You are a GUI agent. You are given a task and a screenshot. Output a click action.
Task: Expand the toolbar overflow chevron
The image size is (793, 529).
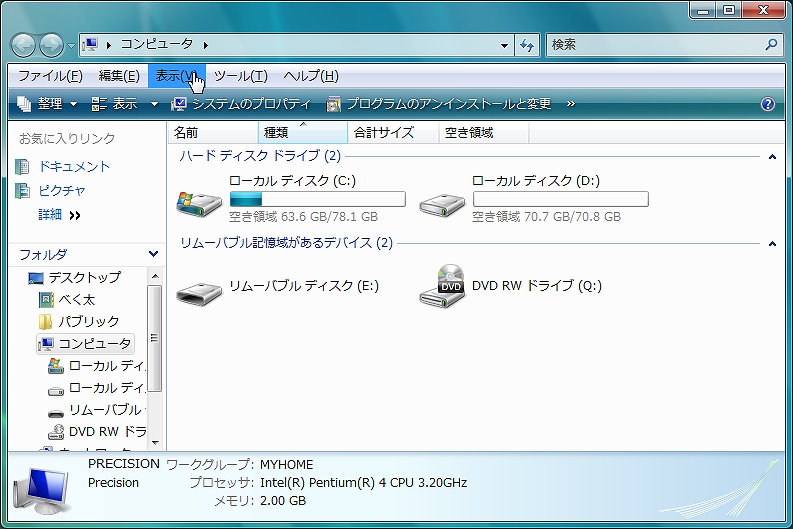coord(570,104)
